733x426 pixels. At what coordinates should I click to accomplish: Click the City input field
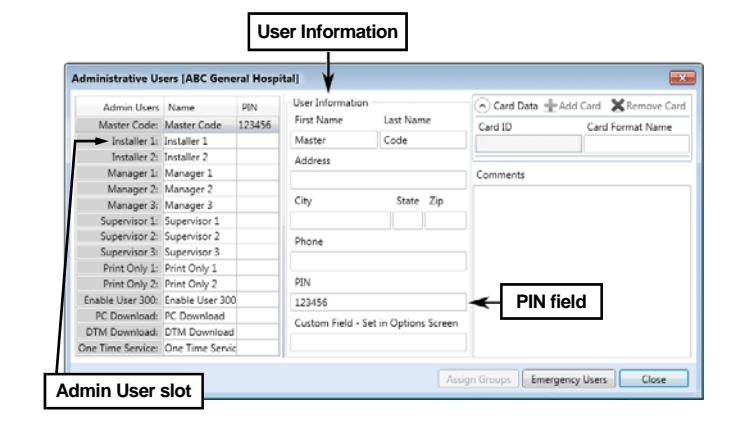[x=340, y=220]
